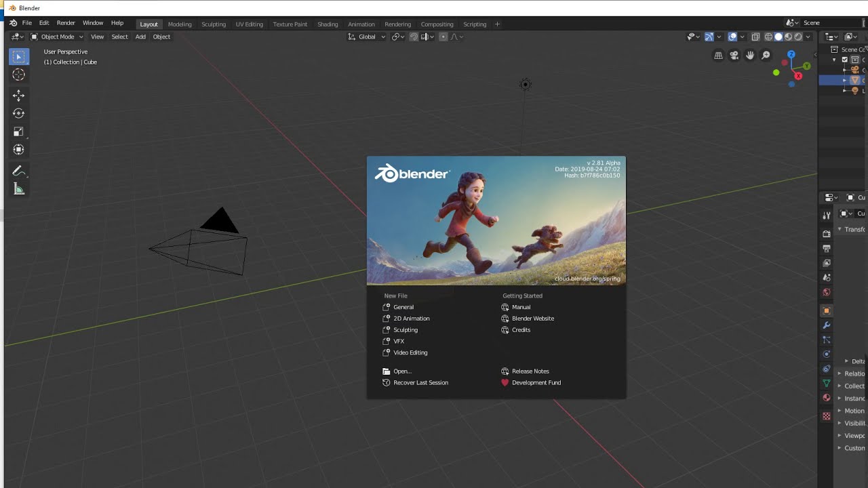Open the View Layer properties tab
This screenshot has width=868, height=488.
pos(827,263)
